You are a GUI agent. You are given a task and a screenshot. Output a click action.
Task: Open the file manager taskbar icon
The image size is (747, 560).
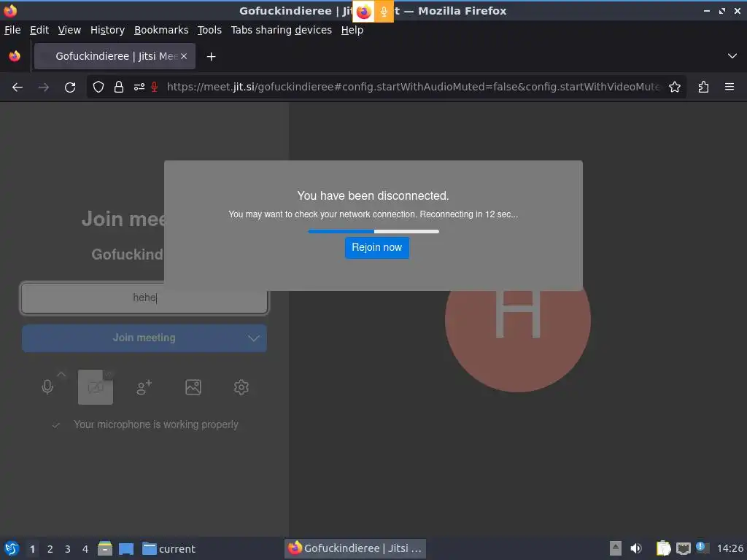(x=105, y=548)
